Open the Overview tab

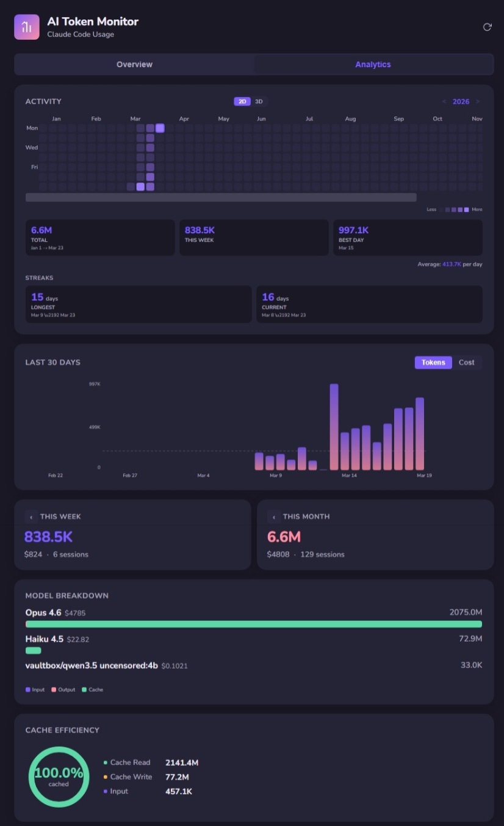tap(134, 65)
